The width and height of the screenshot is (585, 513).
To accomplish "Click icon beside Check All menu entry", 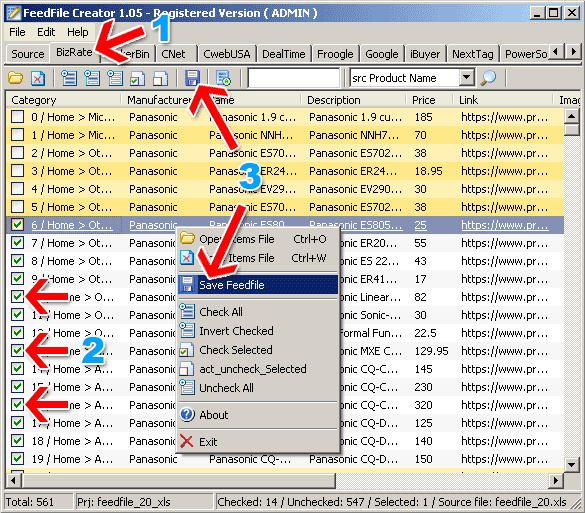I will click(x=187, y=311).
